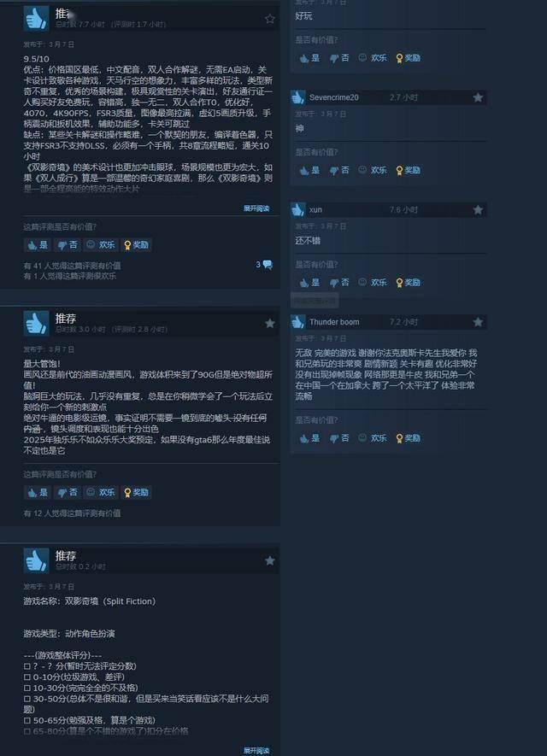Click the star icon on Sevencrime20's review
Viewport: 547px width, 756px height.
[x=478, y=97]
